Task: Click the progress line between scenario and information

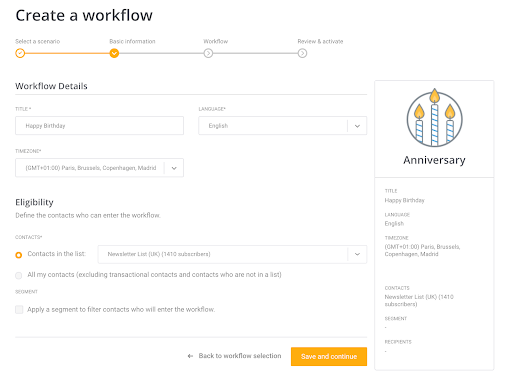Action: pos(67,53)
